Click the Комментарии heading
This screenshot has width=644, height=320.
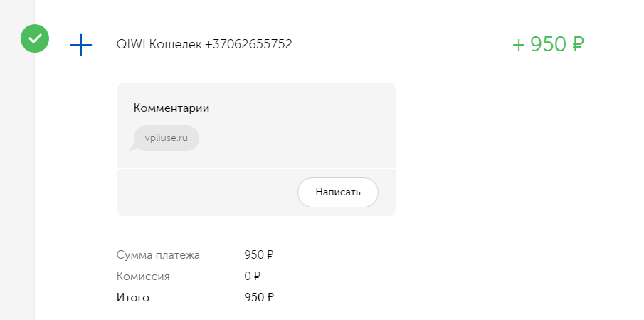tap(171, 108)
